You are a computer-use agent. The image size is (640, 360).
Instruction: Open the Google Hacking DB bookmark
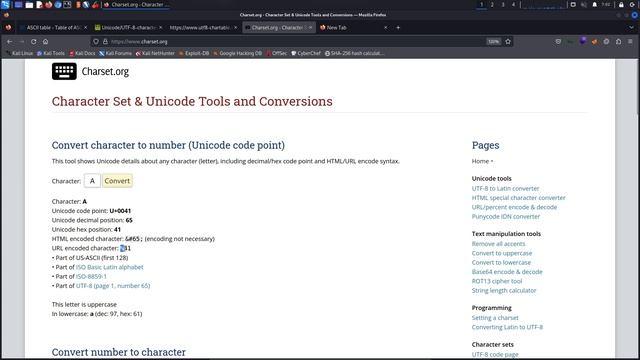coord(238,53)
